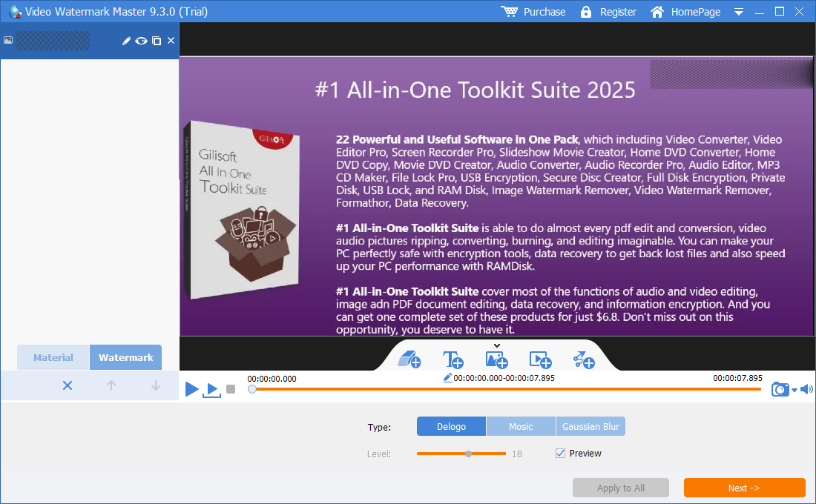Play the video preview
The width and height of the screenshot is (816, 504).
[x=191, y=389]
